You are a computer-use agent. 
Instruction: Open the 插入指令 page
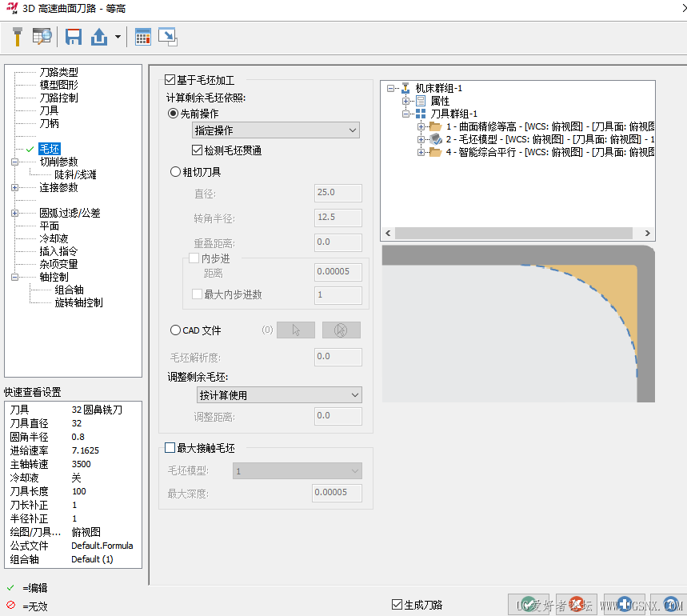(58, 251)
